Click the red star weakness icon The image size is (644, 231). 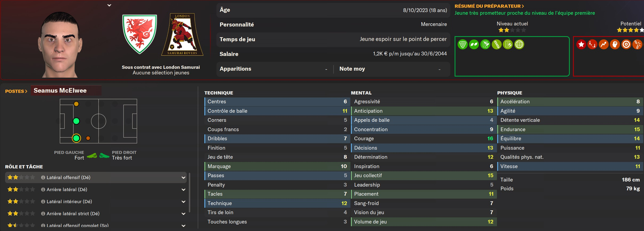[x=581, y=44]
